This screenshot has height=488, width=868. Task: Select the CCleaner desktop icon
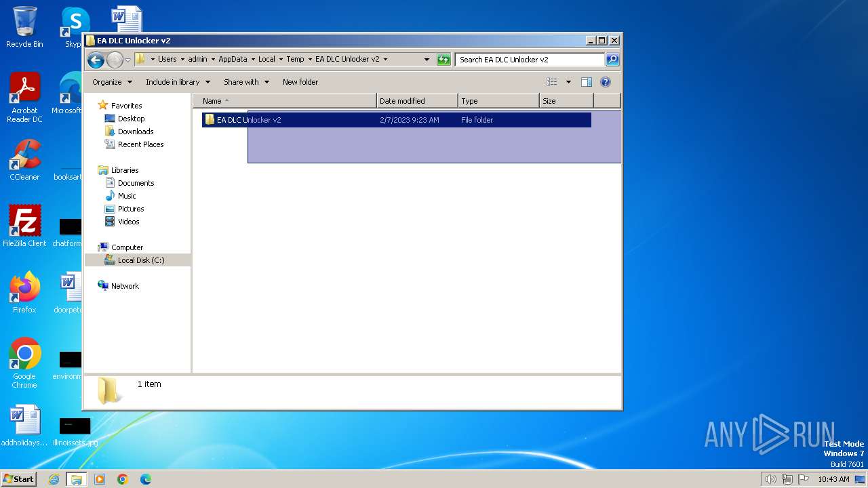click(24, 160)
